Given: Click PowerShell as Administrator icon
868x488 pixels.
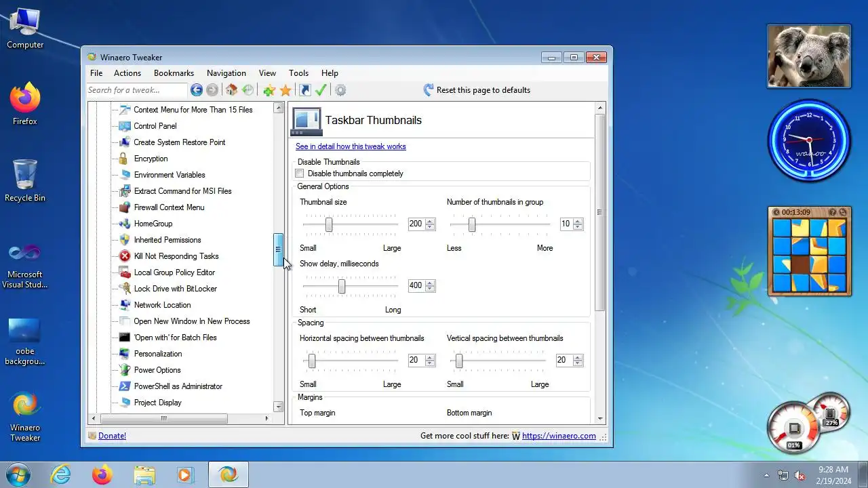Looking at the screenshot, I should click(x=124, y=386).
